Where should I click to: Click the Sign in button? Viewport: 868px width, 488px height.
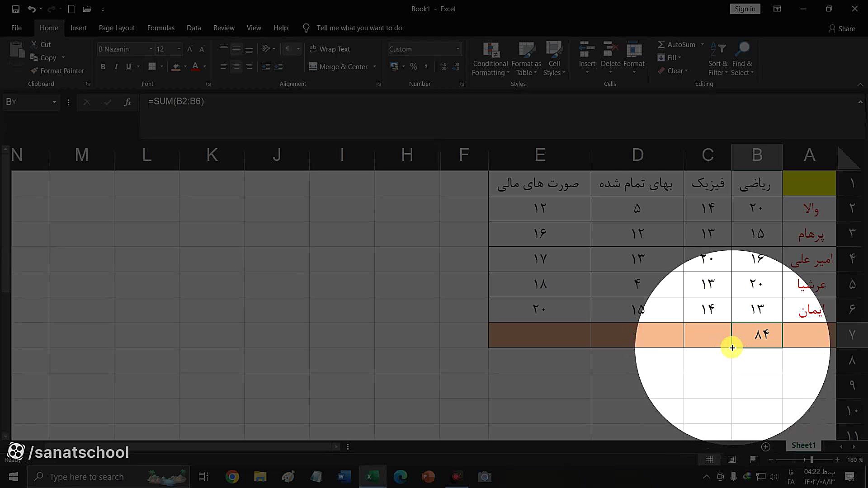(745, 9)
